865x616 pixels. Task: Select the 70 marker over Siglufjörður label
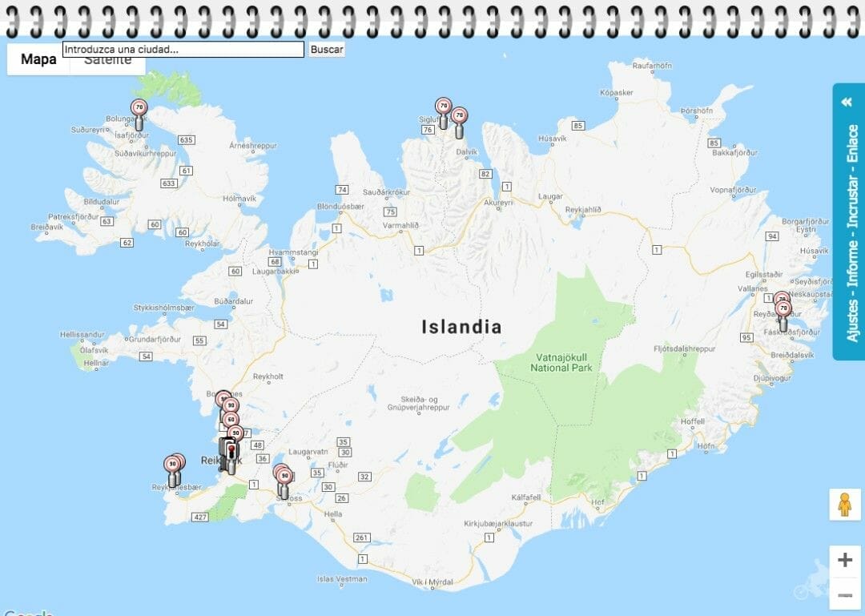pos(443,113)
